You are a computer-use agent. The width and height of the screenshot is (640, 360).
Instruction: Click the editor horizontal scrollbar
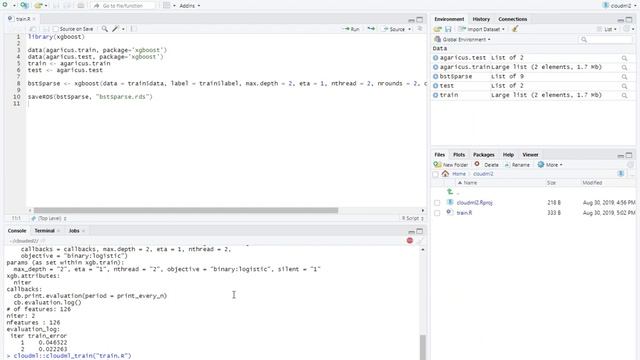click(186, 210)
